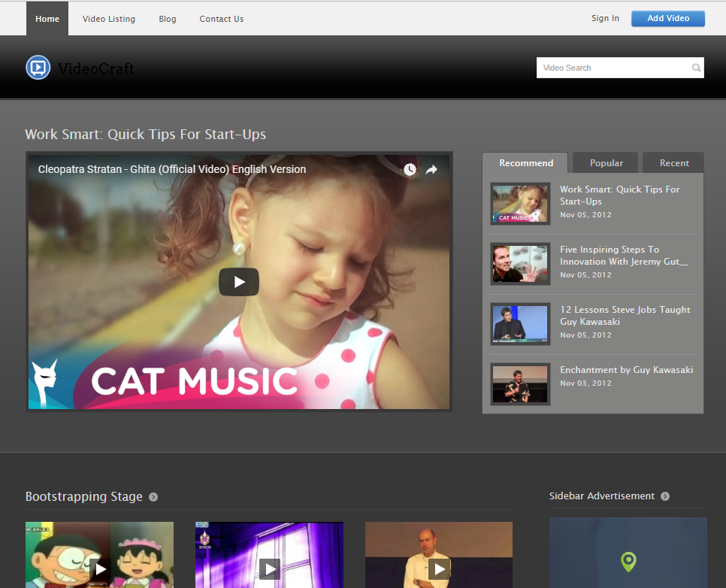Screen dimensions: 726x588
Task: Click the green map pin advertisement
Action: tap(628, 562)
